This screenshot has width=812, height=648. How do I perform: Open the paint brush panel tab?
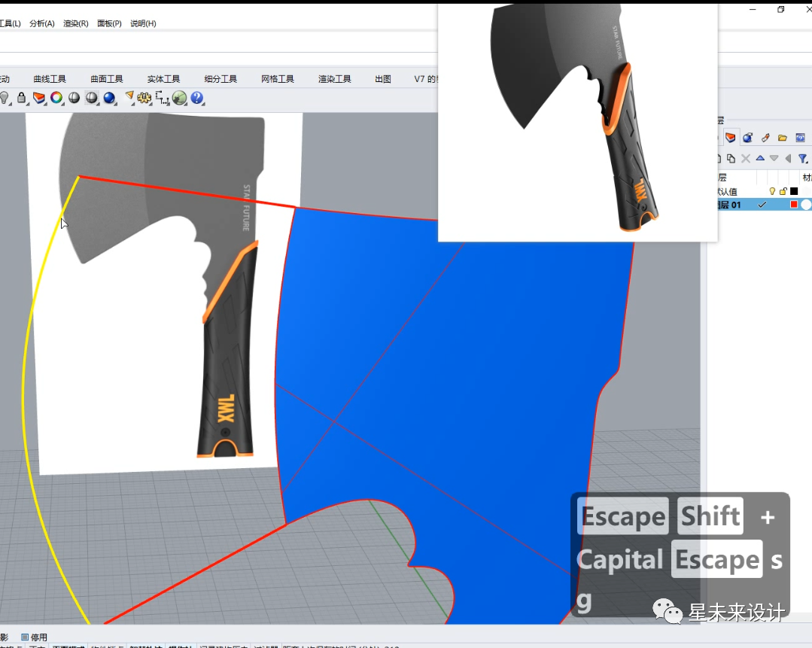[x=765, y=138]
